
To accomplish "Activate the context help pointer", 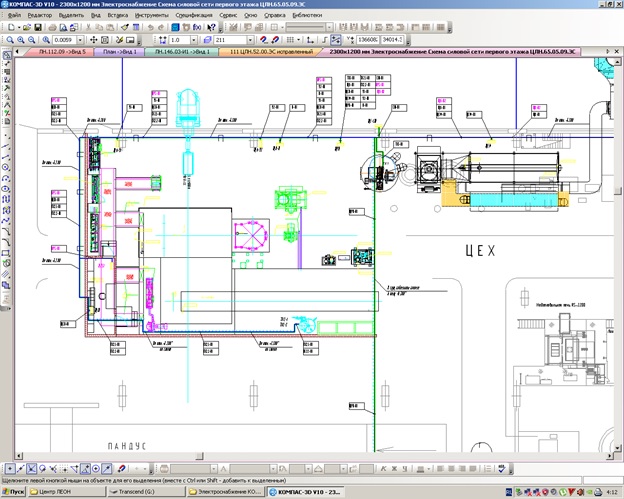I will click(x=211, y=27).
